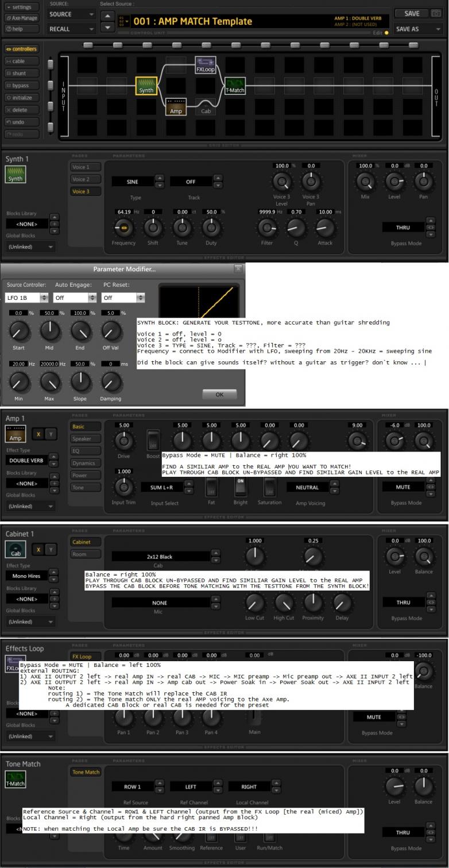Click the Amp Input Trim knob
This screenshot has width=449, height=868.
[123, 487]
